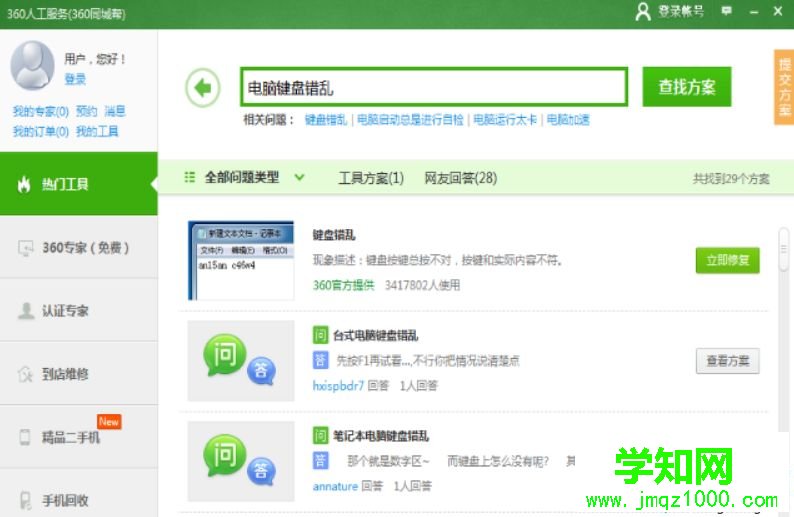Screen dimensions: 794x517
Task: Click 查看方案 for 台式电脑键盘错乱
Action: tap(728, 361)
